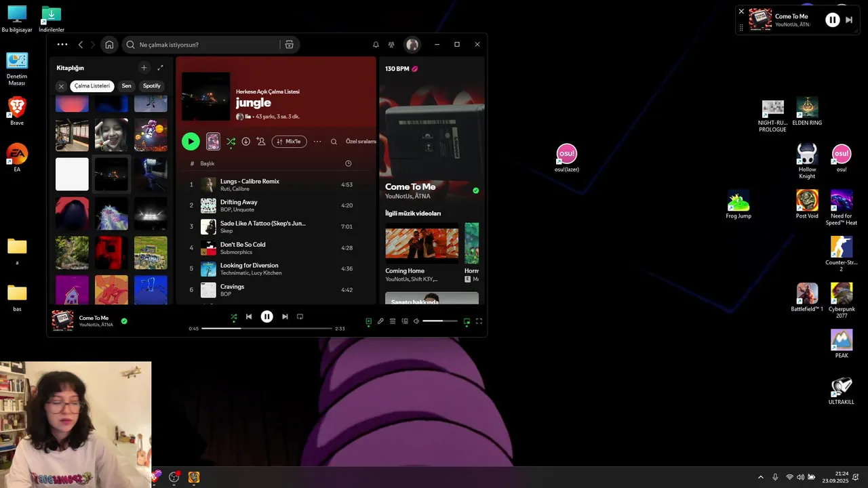Open the 'Özel sıralama' sort dropdown

(x=361, y=142)
